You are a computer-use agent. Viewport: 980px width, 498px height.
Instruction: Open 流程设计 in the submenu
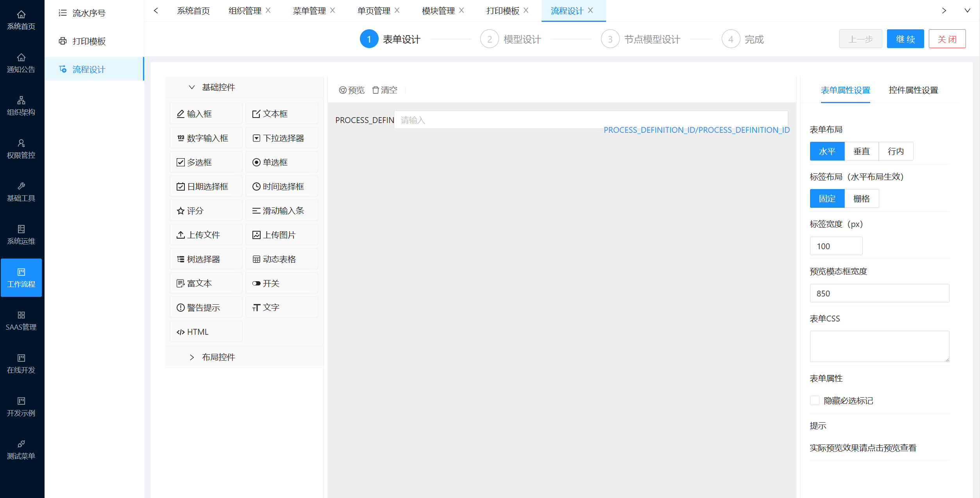coord(94,69)
